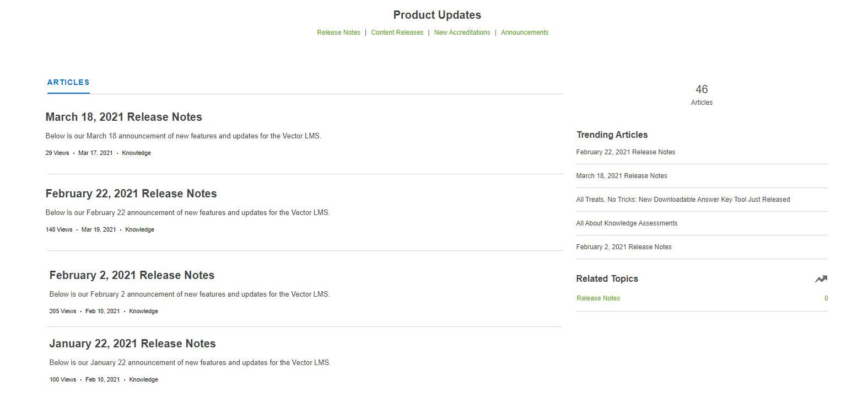Click the 46 Articles count
Screen dimensions: 868x397
point(702,94)
